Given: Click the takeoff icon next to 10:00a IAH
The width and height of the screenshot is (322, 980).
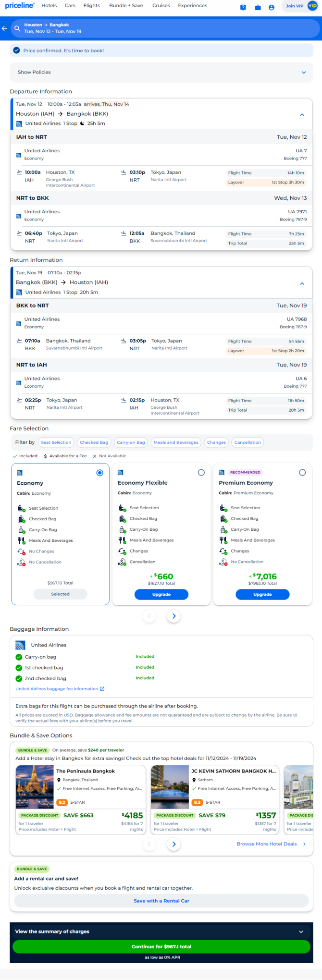Looking at the screenshot, I should pyautogui.click(x=19, y=172).
